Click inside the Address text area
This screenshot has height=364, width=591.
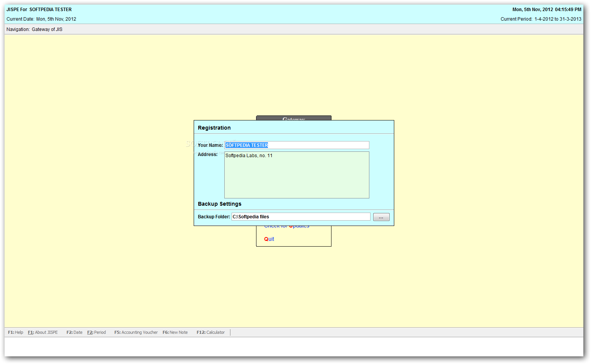[297, 175]
